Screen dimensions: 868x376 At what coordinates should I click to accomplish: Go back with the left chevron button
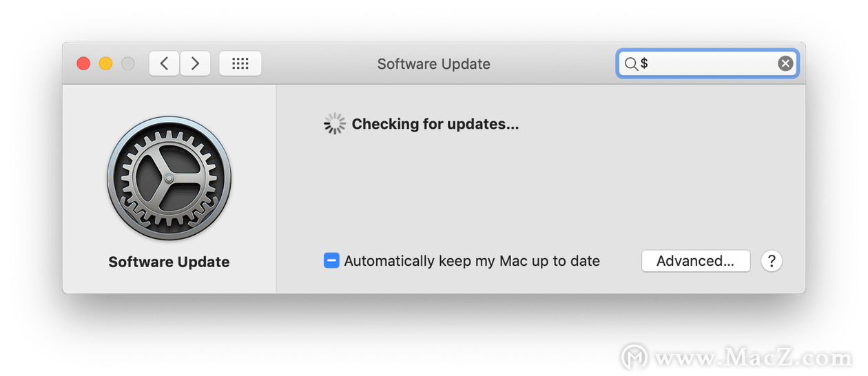coord(164,63)
